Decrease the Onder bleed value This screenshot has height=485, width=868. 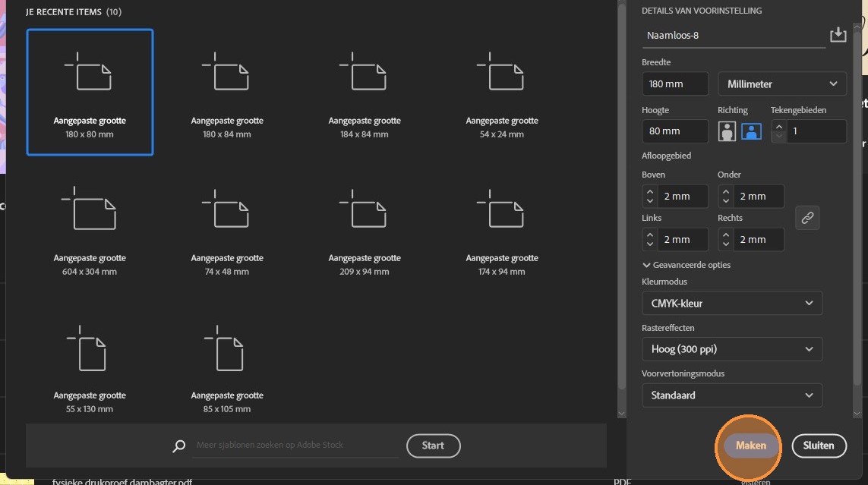726,200
